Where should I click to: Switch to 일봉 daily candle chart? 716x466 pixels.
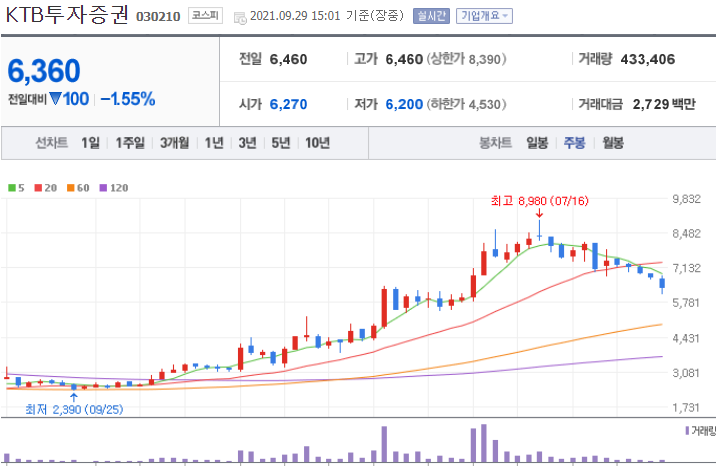(537, 142)
